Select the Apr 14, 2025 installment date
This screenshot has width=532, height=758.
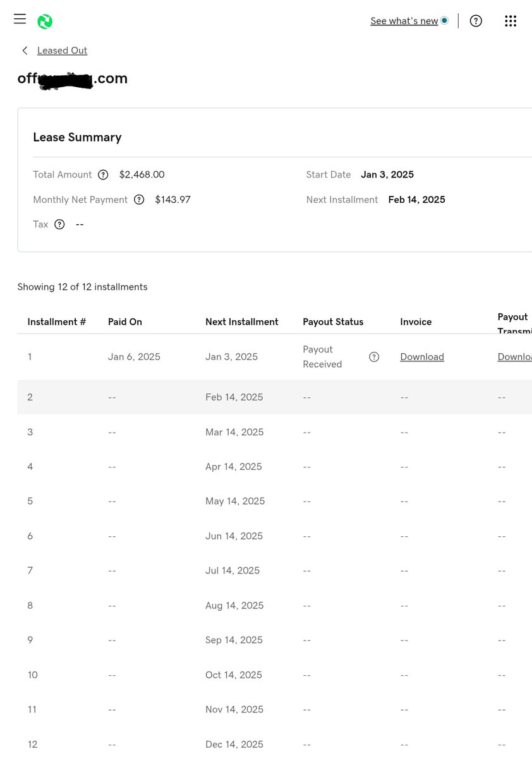[x=234, y=467]
